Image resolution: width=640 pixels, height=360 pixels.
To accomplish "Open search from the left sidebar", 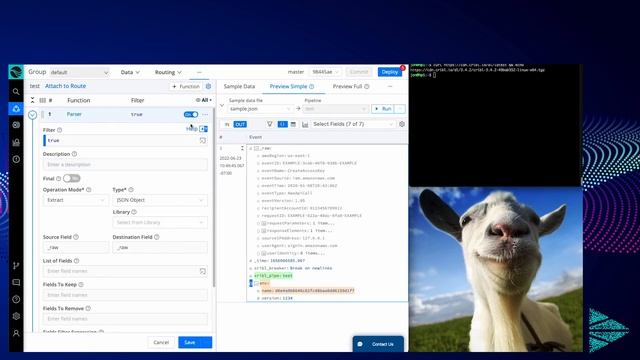I will tap(16, 92).
